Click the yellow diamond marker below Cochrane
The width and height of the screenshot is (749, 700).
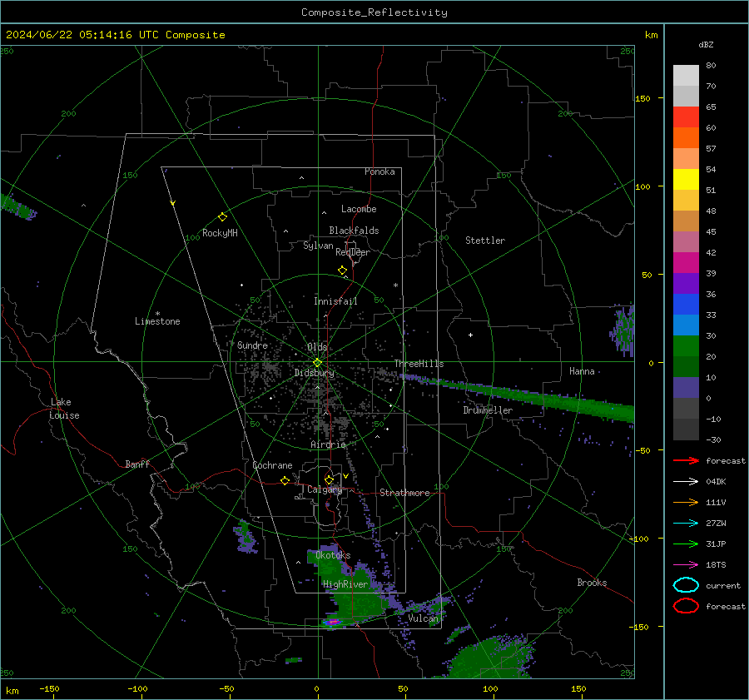coord(285,481)
